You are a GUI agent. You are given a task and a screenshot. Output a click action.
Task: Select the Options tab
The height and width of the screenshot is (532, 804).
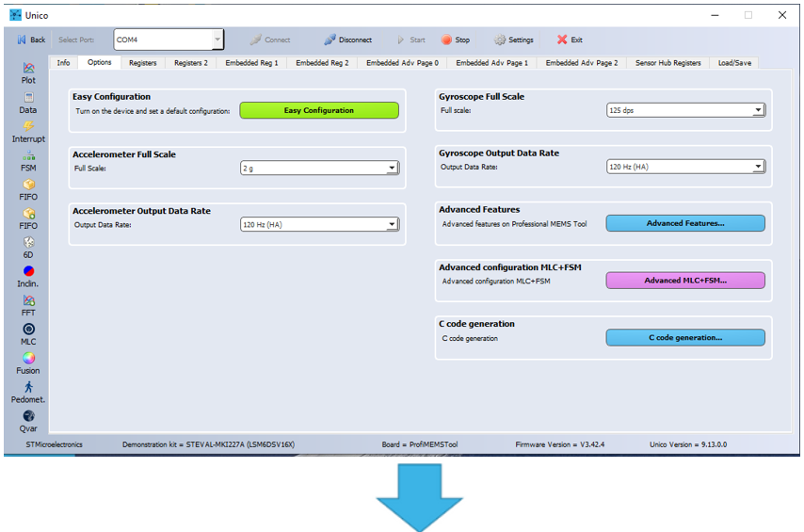coord(100,62)
